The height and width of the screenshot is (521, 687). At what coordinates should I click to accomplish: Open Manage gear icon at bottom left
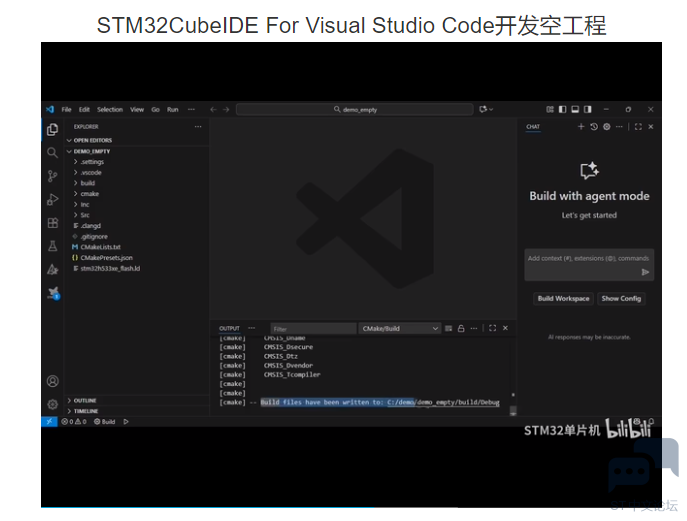(x=52, y=404)
